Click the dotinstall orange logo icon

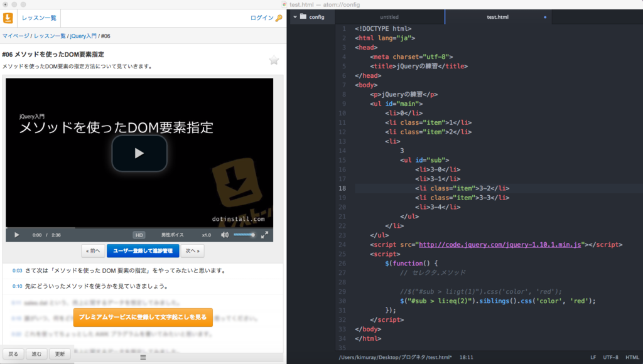(x=8, y=18)
